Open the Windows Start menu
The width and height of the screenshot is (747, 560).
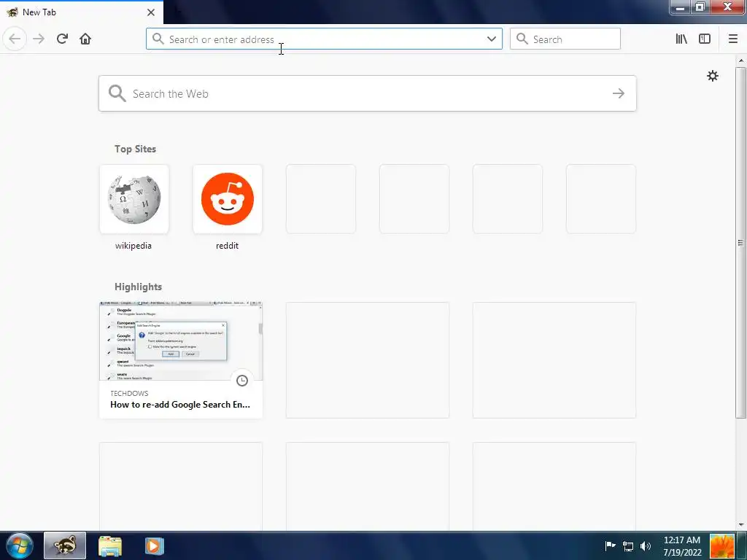coord(20,545)
